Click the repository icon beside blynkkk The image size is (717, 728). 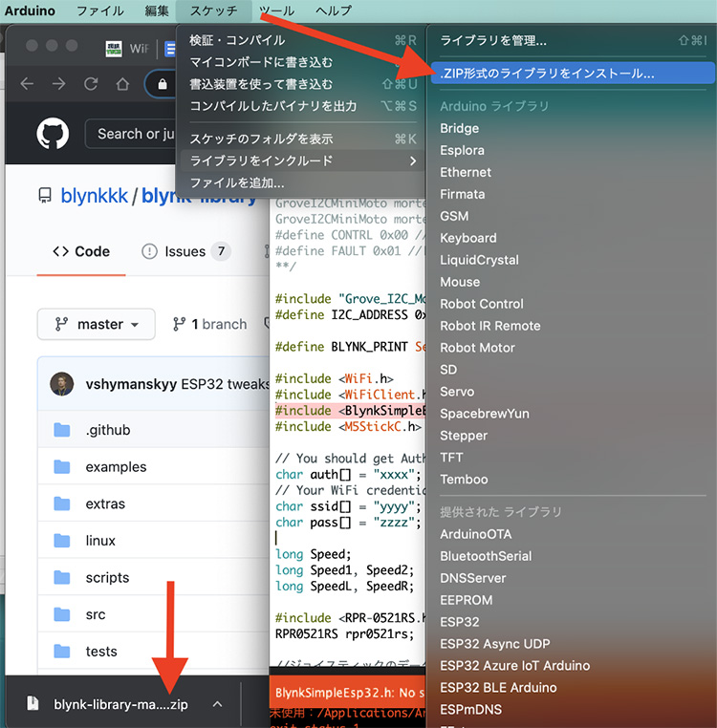click(45, 196)
